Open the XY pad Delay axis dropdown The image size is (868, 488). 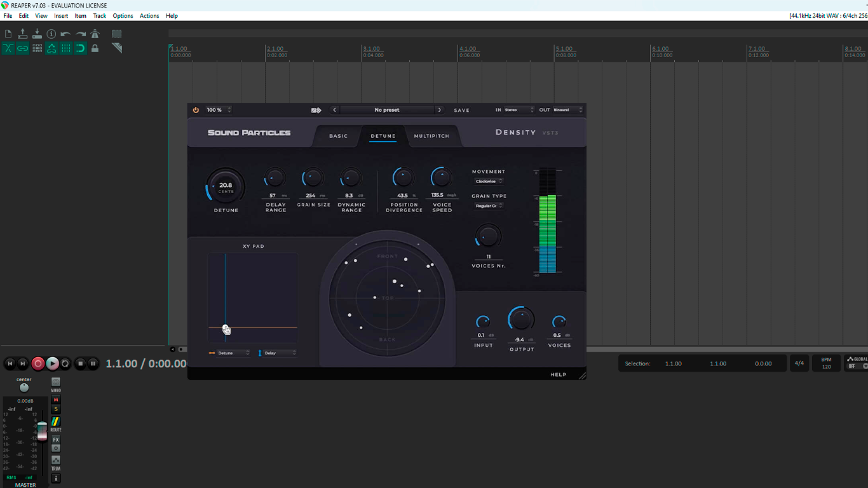280,353
